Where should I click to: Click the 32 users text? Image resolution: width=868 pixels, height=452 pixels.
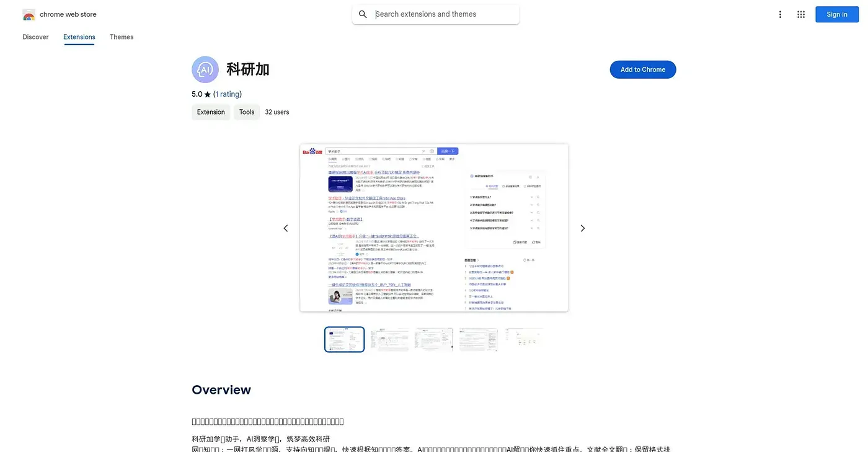click(277, 112)
